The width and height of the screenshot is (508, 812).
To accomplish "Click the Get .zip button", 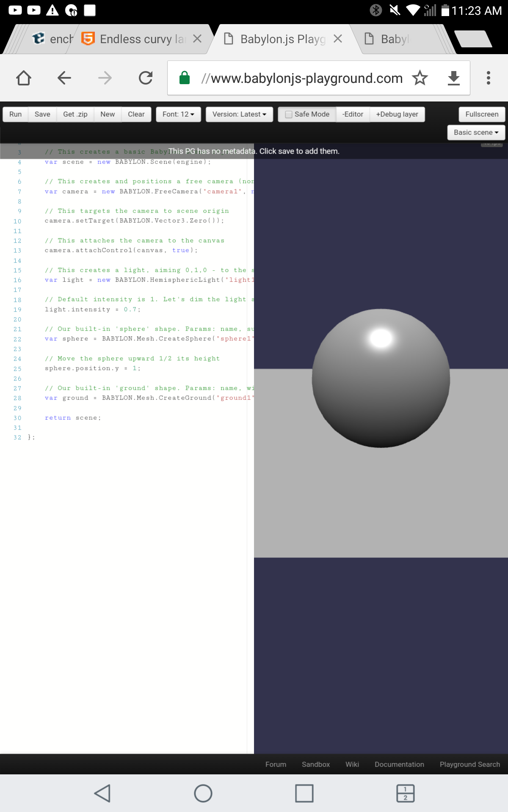I will pos(75,114).
